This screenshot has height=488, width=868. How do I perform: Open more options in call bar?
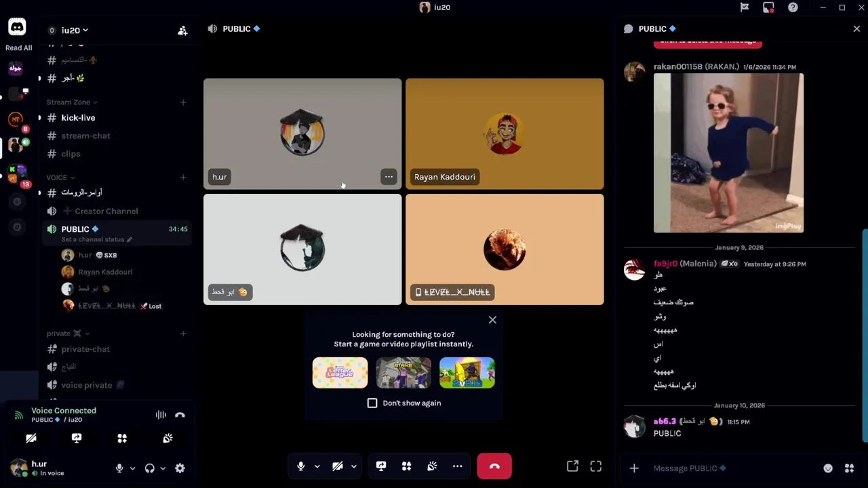(x=458, y=466)
